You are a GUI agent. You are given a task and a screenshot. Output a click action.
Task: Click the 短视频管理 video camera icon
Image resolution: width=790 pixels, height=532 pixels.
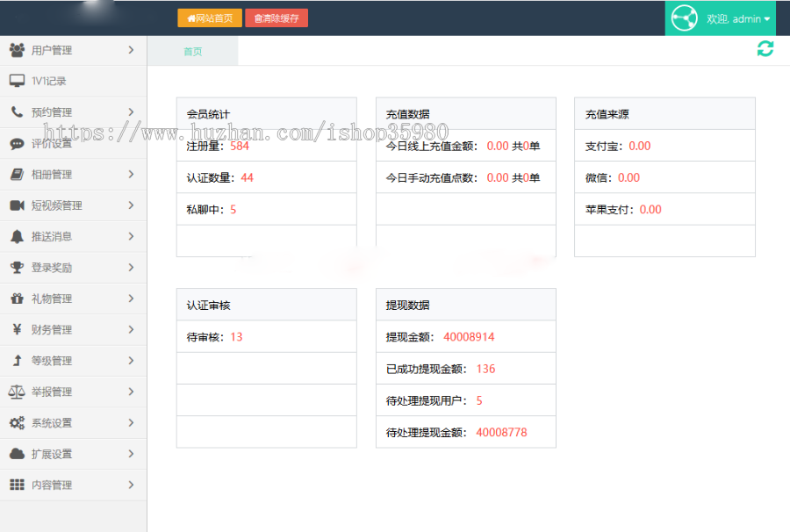18,205
